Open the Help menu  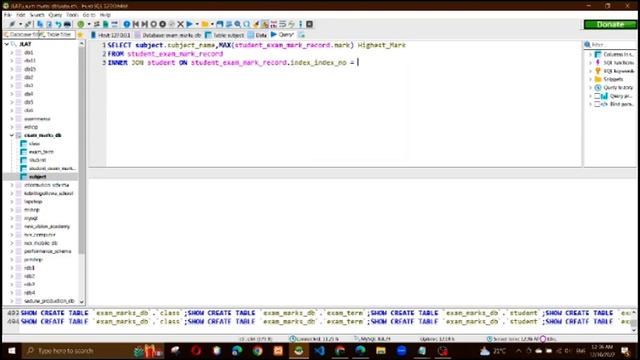click(x=105, y=15)
